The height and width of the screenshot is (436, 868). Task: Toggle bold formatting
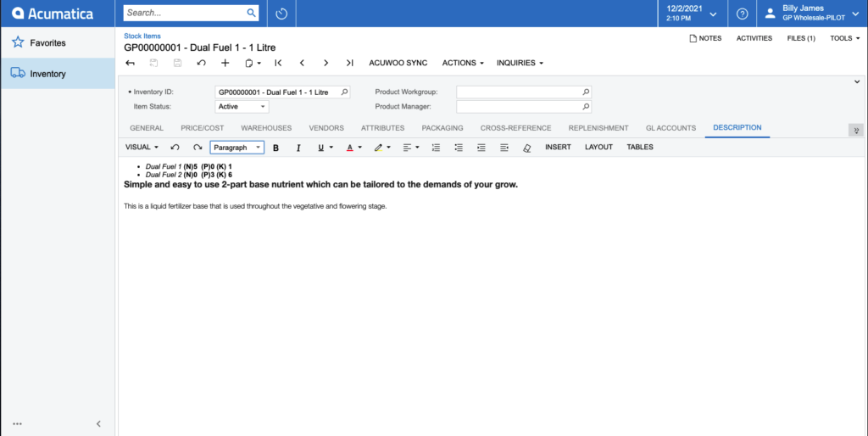tap(276, 148)
